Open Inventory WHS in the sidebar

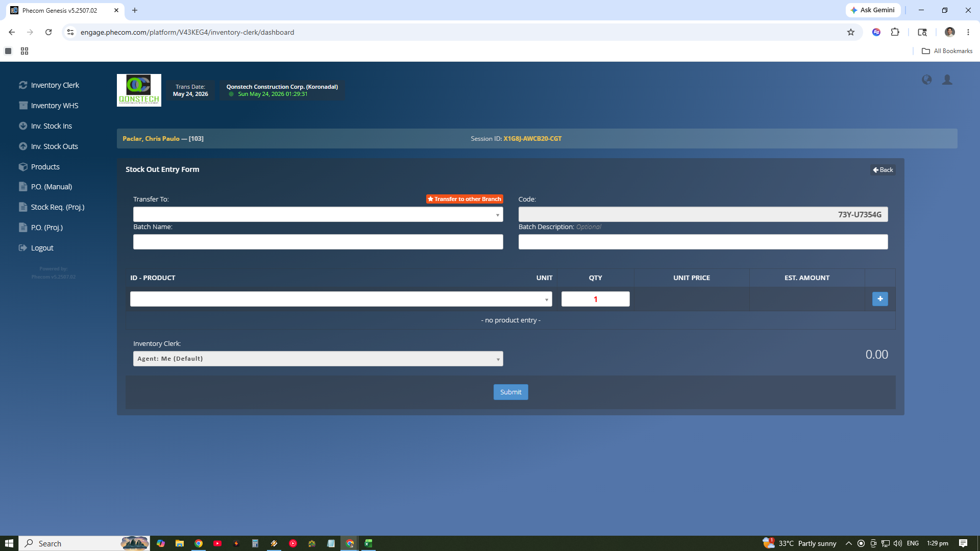48,106
